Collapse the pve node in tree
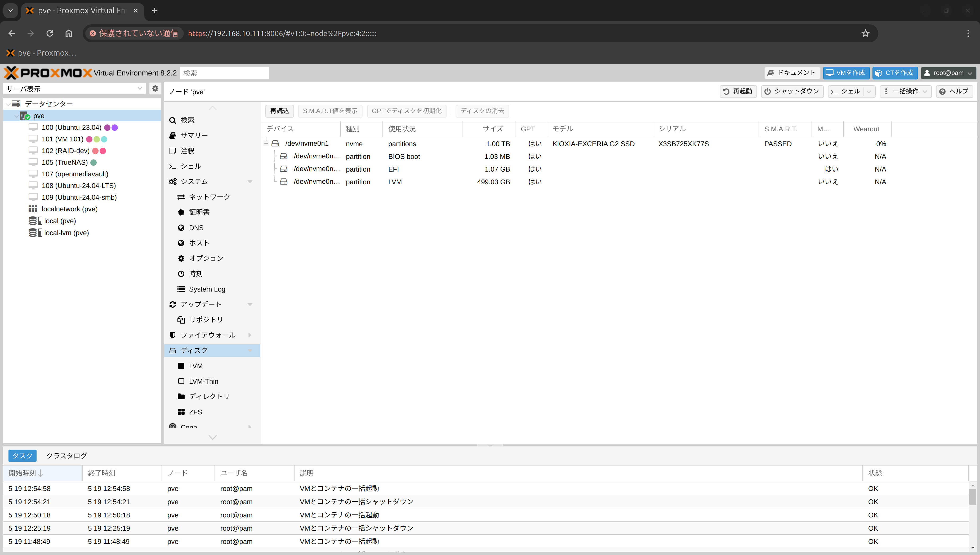The height and width of the screenshot is (555, 980). 16,116
